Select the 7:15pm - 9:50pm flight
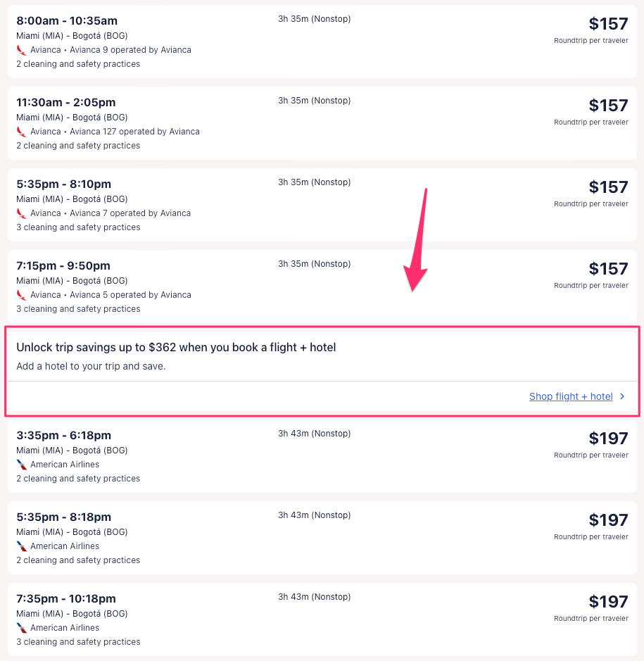644x661 pixels. click(63, 266)
